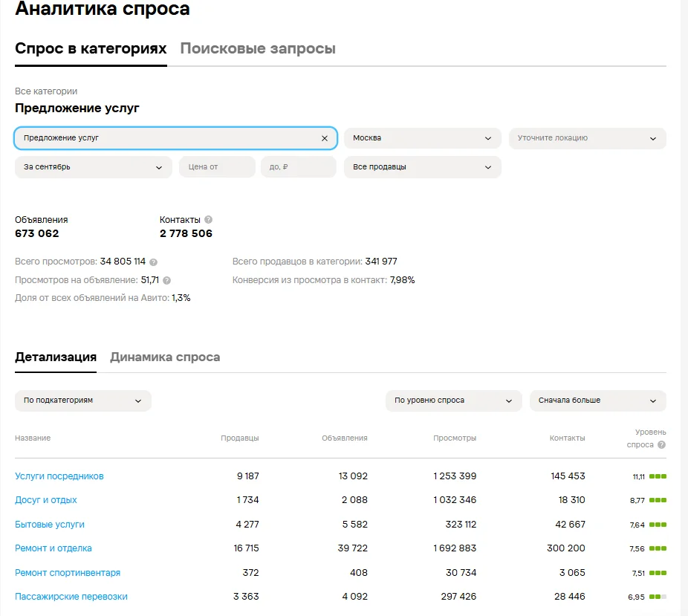This screenshot has height=616, width=688.
Task: Click the 6,95 demand level value
Action: 636,597
